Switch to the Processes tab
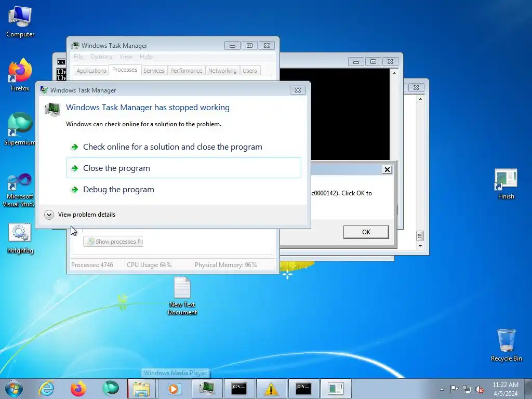Viewport: 532px width, 399px height. coord(125,70)
